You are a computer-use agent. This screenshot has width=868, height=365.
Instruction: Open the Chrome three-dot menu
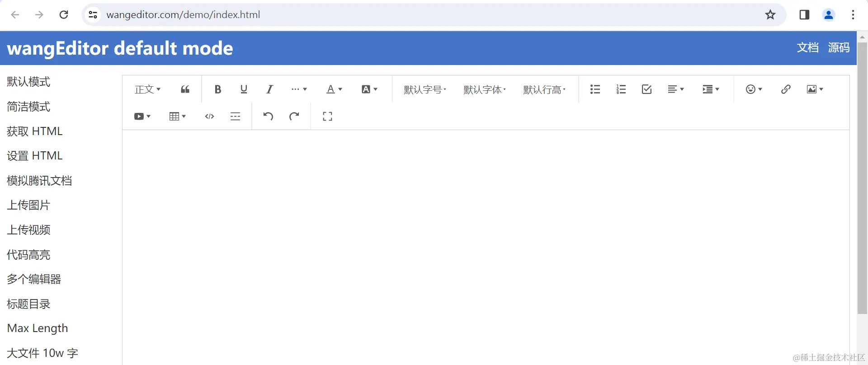click(853, 15)
